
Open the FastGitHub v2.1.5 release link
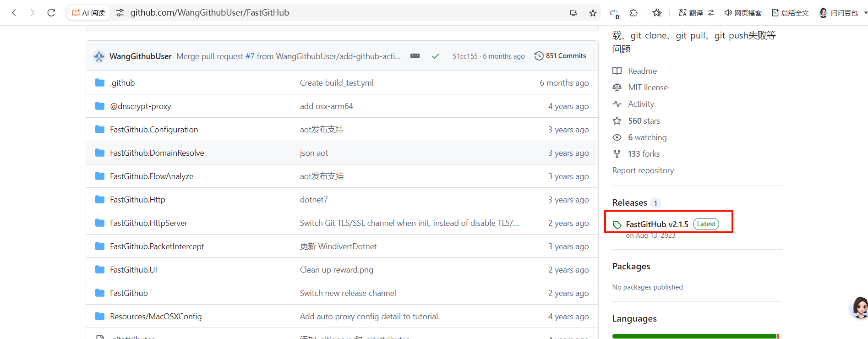click(x=657, y=224)
